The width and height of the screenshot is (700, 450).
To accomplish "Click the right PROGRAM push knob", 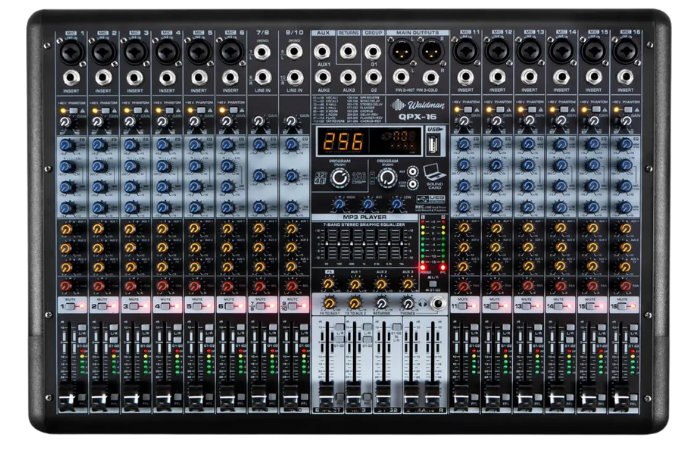I will tap(387, 177).
